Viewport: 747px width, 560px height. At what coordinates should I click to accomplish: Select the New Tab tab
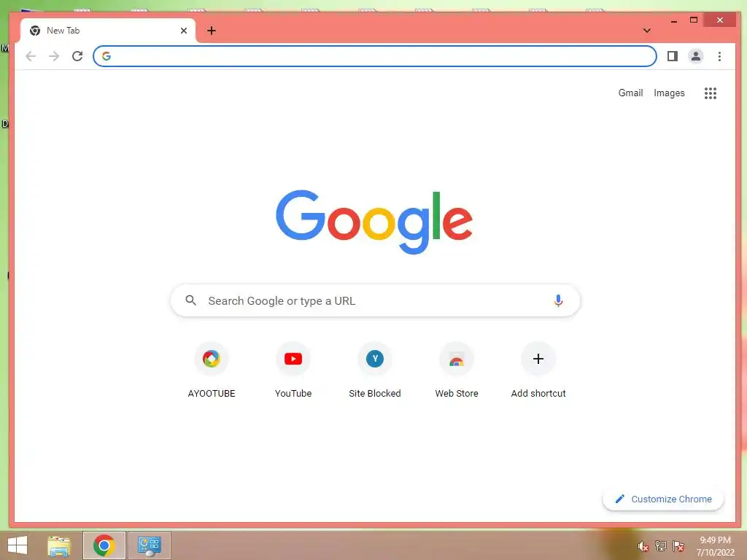[x=108, y=31]
